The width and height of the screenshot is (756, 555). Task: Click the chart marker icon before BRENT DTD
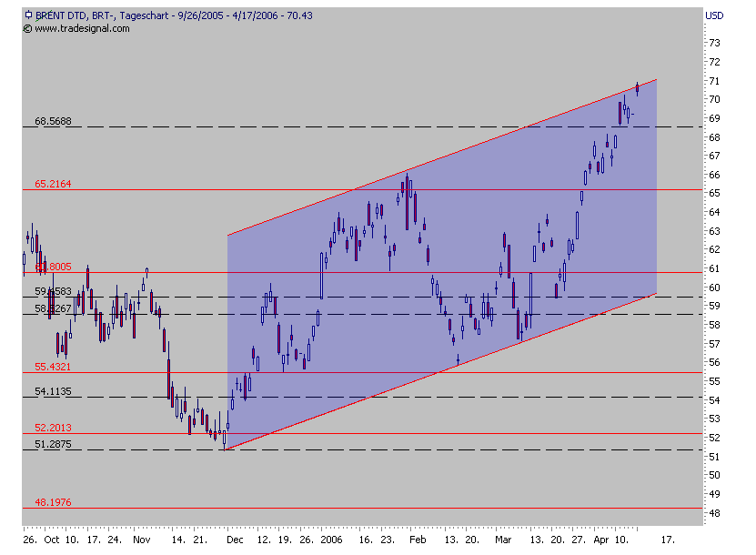pyautogui.click(x=27, y=14)
